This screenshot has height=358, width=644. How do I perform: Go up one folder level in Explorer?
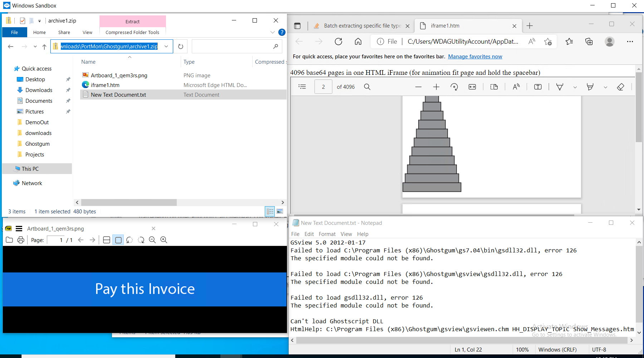[x=44, y=47]
